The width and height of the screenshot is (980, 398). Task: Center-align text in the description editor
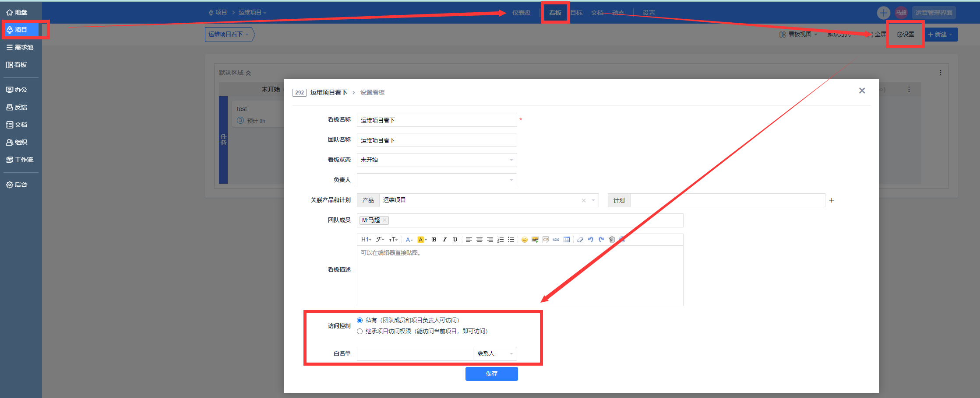479,240
